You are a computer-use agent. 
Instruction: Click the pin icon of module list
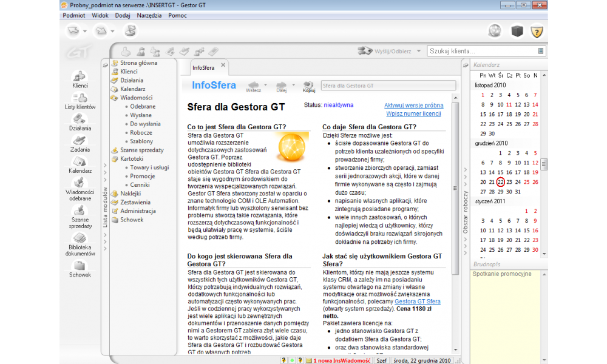click(x=105, y=65)
